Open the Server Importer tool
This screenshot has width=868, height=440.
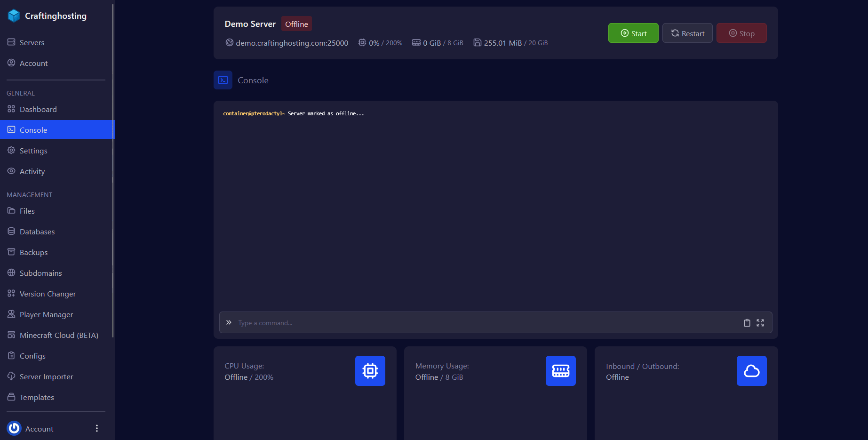56,376
